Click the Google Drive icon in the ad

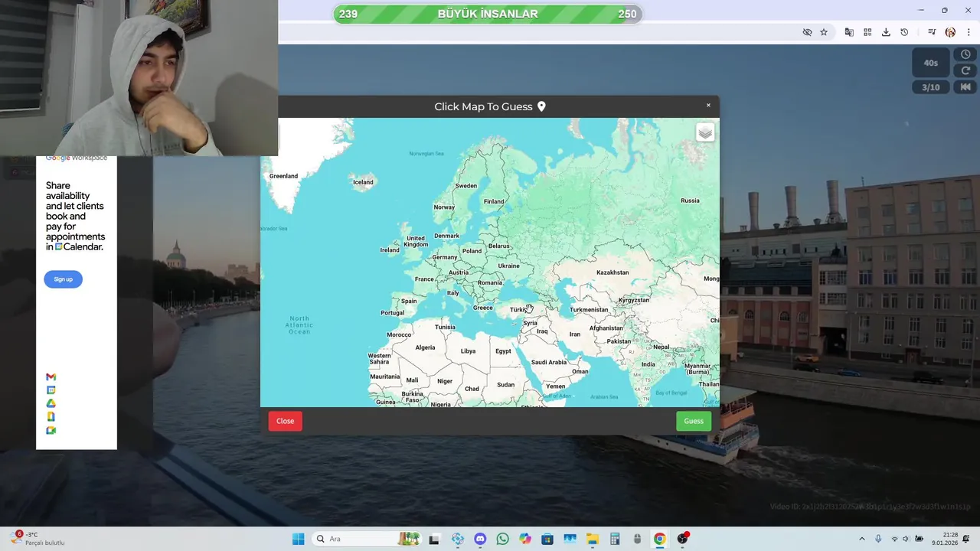51,403
